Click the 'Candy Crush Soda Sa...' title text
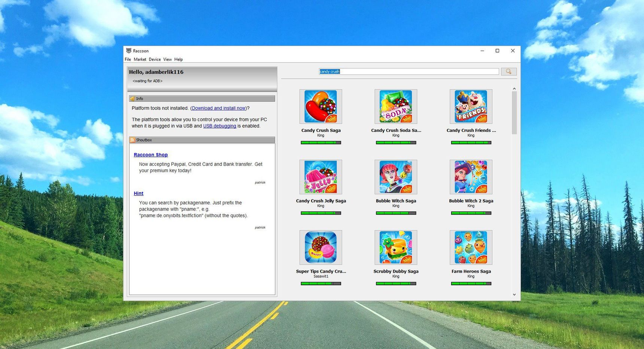 point(396,130)
